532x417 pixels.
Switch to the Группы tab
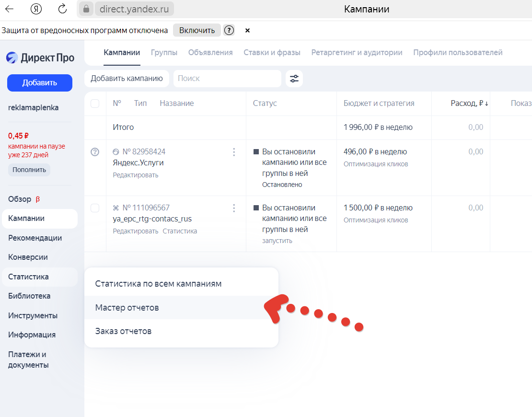164,53
